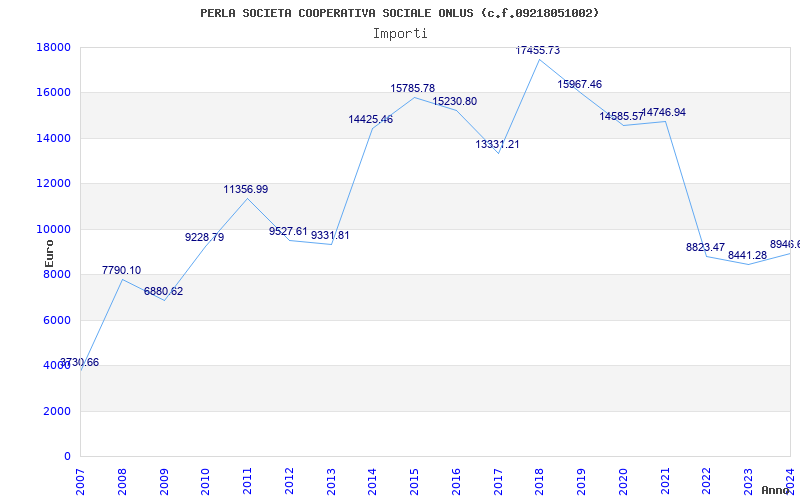Select the 6880.62 value label
This screenshot has height=500, width=800.
[163, 291]
